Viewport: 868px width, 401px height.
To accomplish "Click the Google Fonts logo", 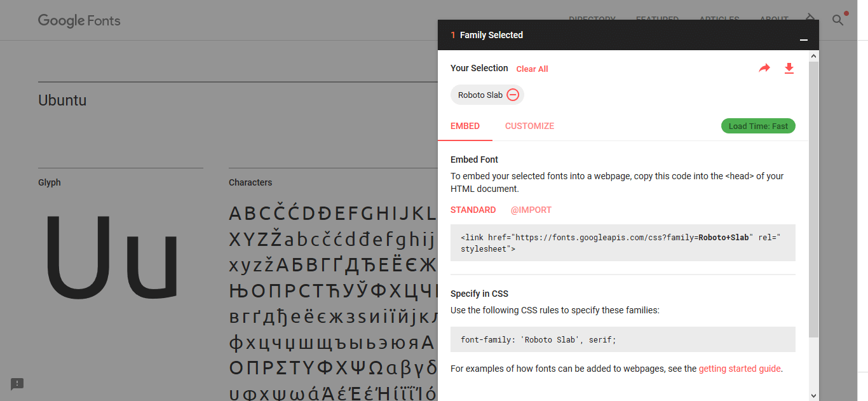I will tap(79, 20).
